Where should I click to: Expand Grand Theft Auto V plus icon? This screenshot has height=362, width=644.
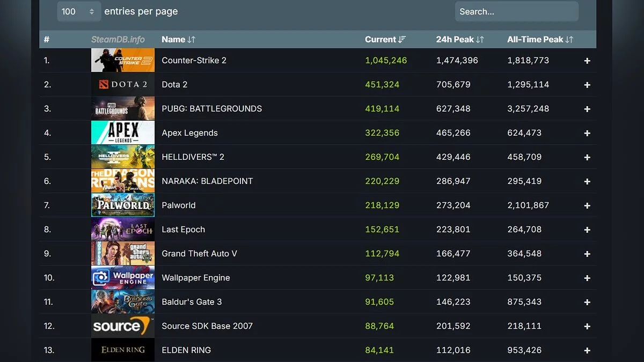click(587, 254)
